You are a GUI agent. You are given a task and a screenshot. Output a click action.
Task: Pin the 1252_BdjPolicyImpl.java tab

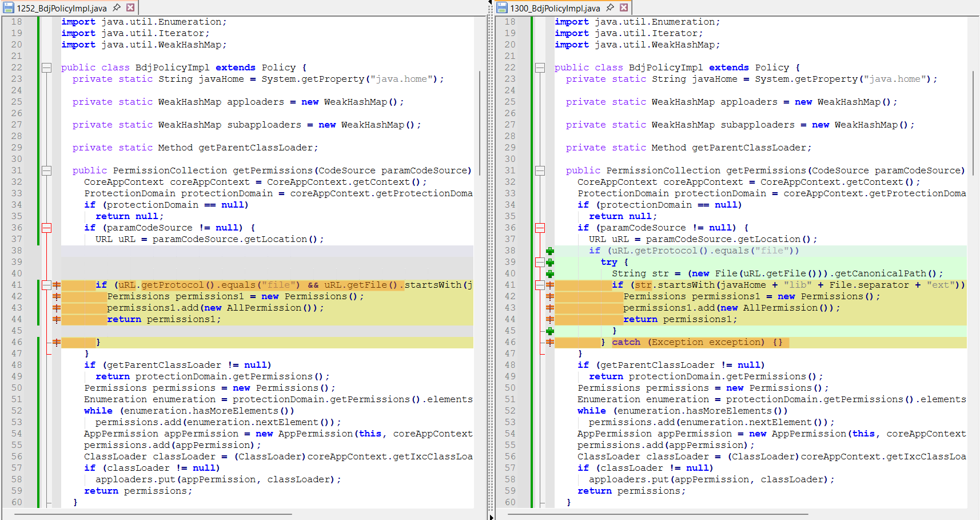pos(117,7)
